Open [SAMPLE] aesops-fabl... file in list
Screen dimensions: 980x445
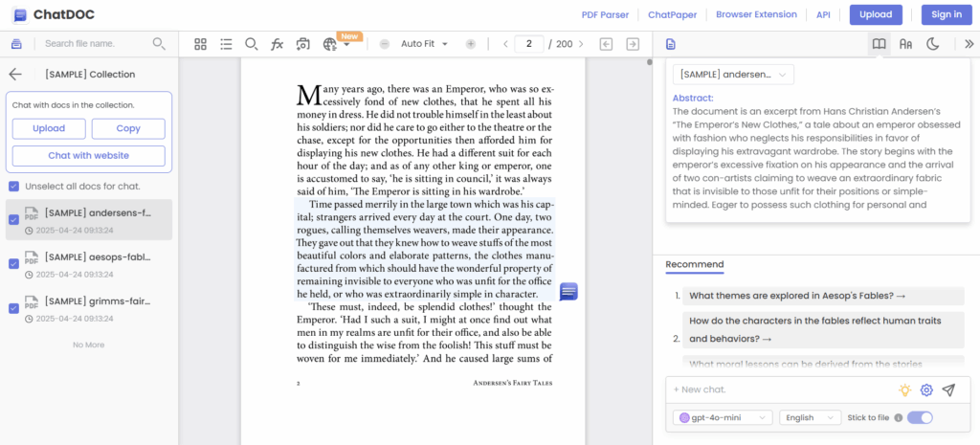(89, 264)
